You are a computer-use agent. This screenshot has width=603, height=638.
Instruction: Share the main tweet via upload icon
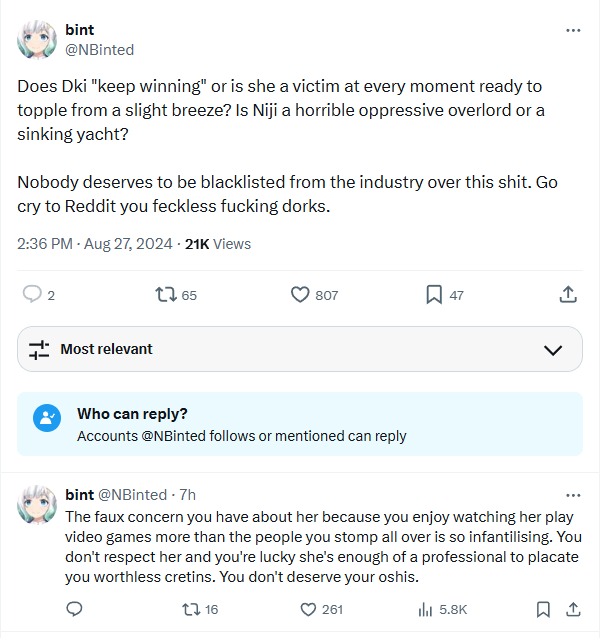coord(568,294)
